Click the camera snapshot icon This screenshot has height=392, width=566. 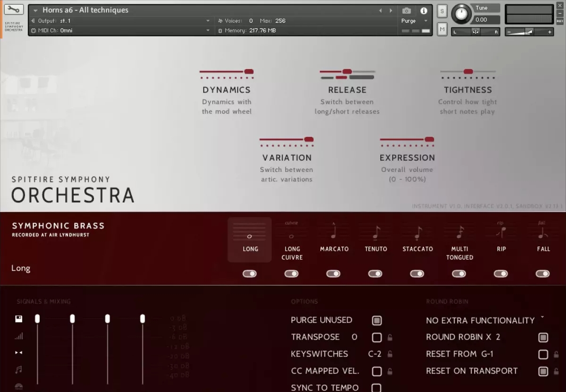[x=406, y=11]
